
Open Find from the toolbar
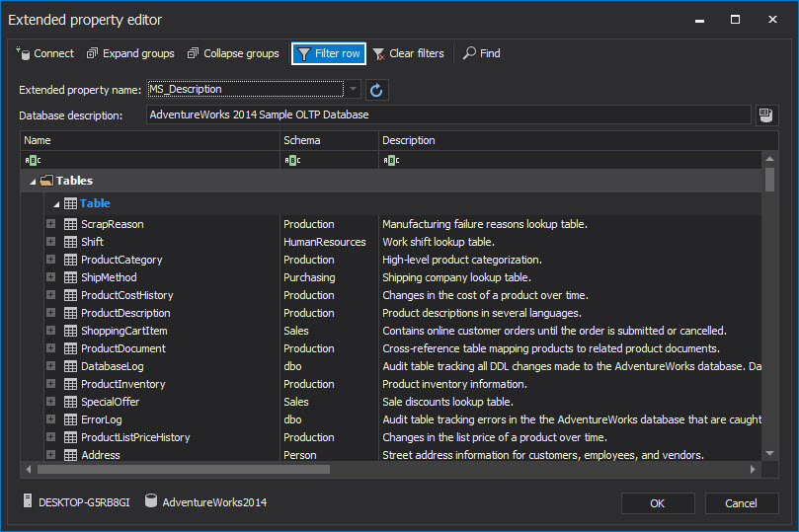[481, 53]
